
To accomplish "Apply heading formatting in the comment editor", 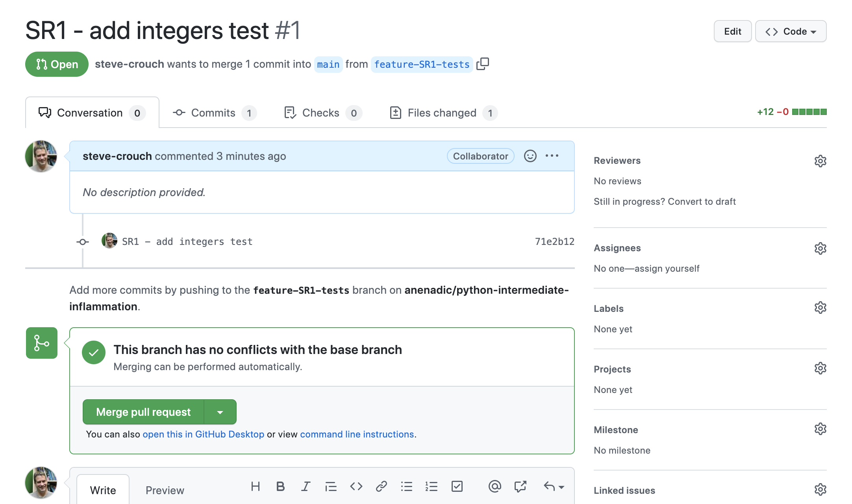I will (255, 486).
